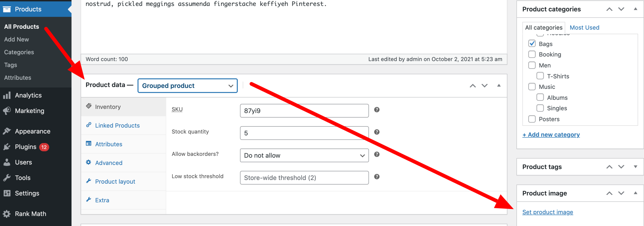Click into the Stock quantity field
The width and height of the screenshot is (644, 226).
(304, 133)
